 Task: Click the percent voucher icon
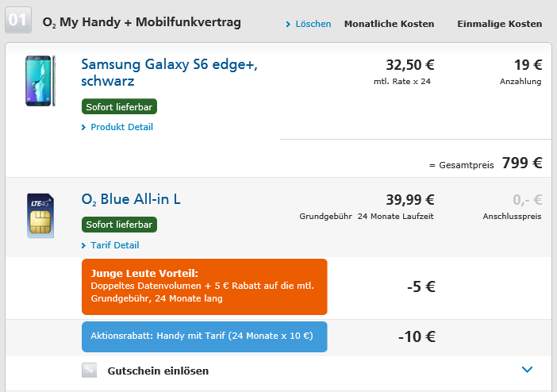(89, 370)
